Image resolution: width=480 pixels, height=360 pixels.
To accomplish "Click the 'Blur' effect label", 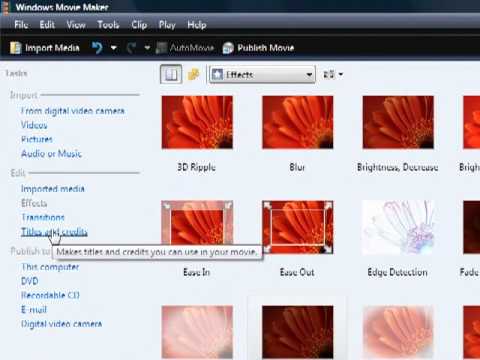I will click(297, 167).
